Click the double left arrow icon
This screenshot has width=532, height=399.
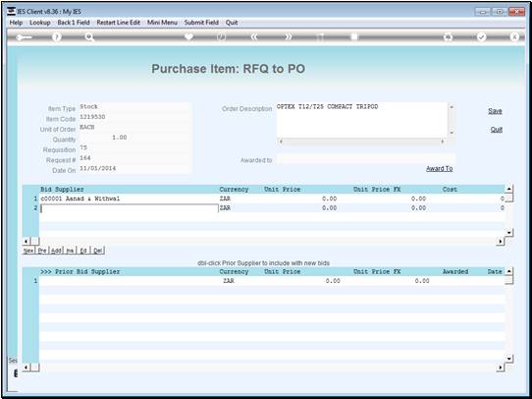254,37
